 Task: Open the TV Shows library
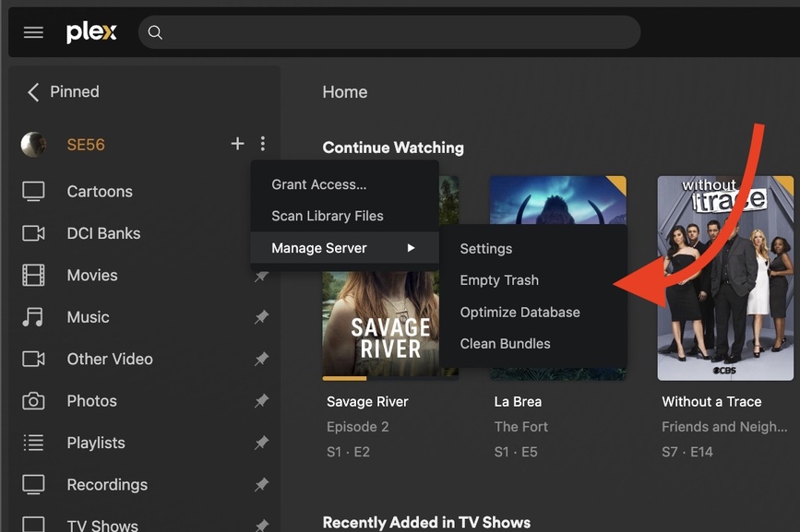click(x=102, y=525)
